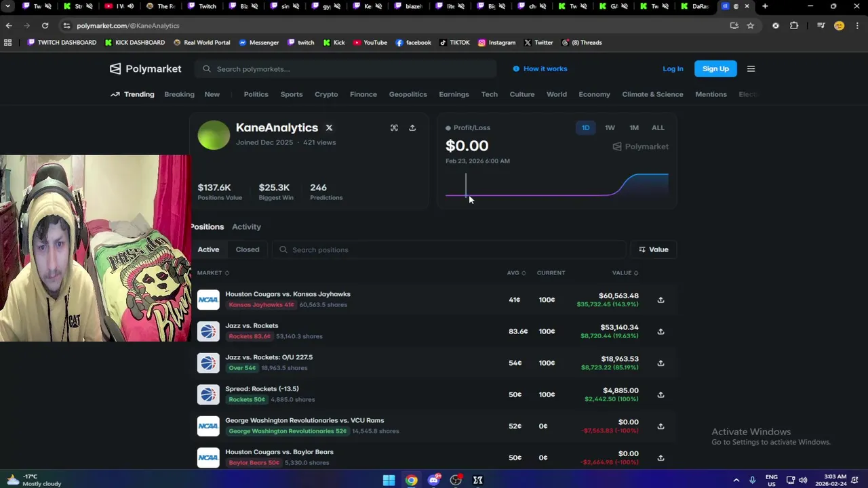Open Chrome from the Windows taskbar

point(412,480)
